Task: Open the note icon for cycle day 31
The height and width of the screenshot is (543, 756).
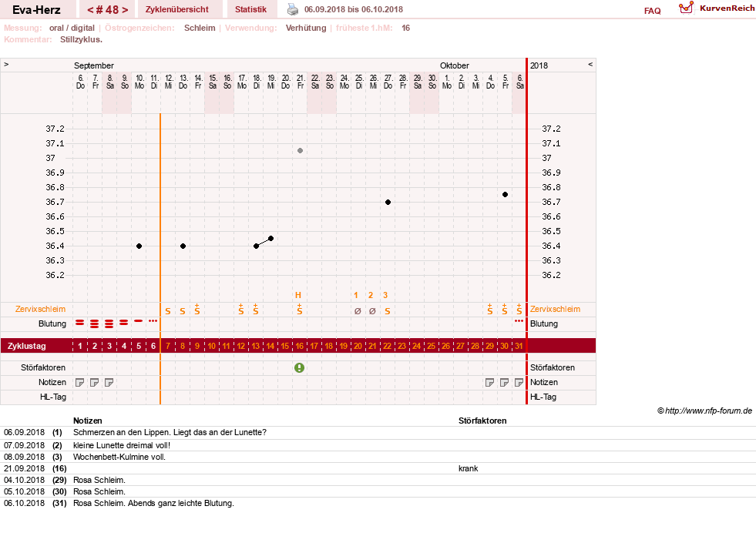Action: (x=519, y=383)
